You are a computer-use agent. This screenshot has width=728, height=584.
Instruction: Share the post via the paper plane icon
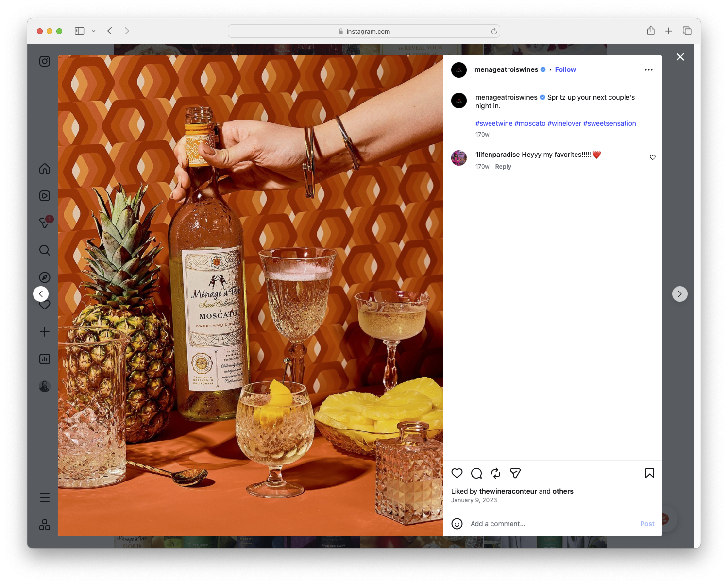(x=515, y=473)
